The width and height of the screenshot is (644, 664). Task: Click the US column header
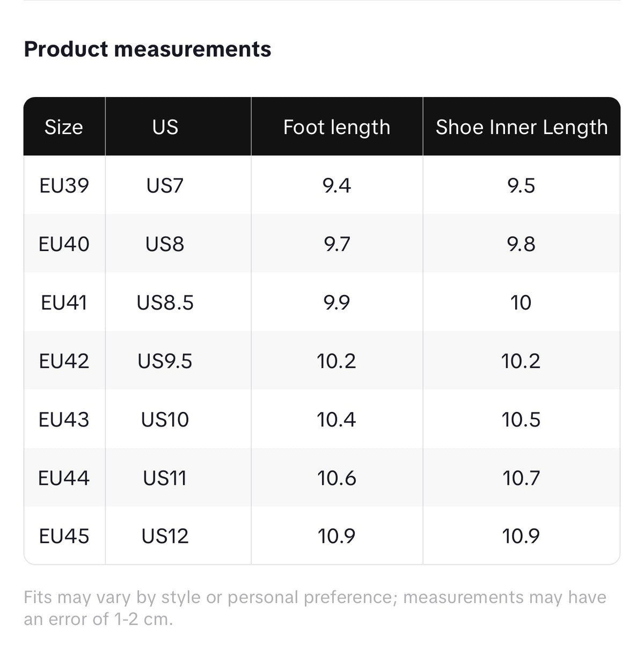click(x=165, y=127)
